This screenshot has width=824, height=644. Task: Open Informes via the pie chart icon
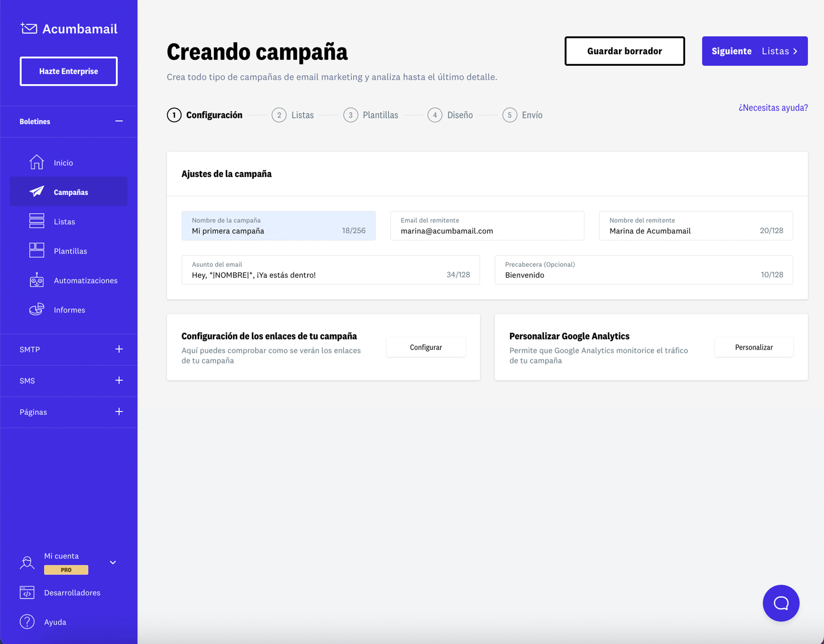click(x=36, y=309)
